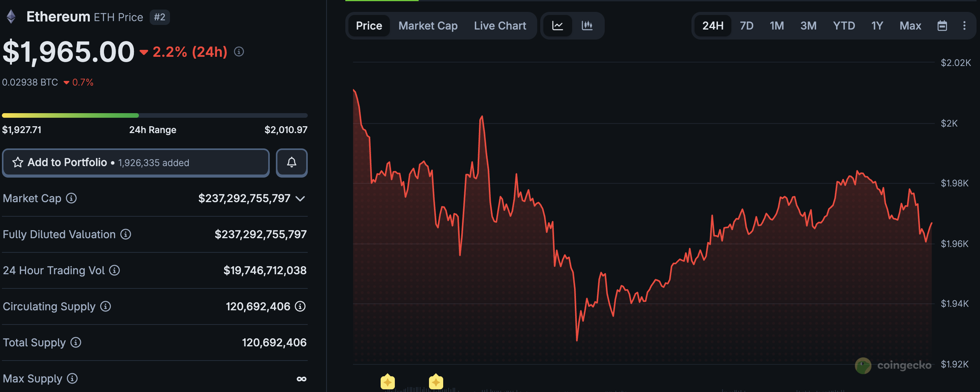The height and width of the screenshot is (392, 980).
Task: Click the Fully Diluted Valuation label
Action: [x=59, y=234]
